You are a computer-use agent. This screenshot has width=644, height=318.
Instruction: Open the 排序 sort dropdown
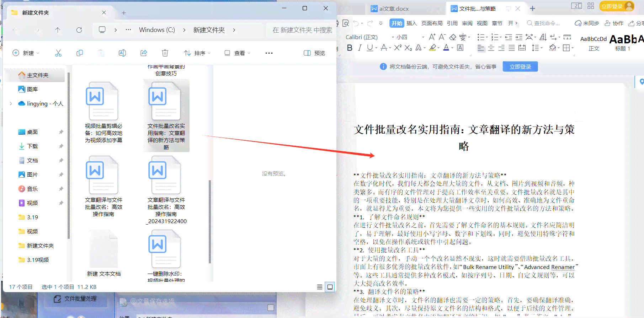tap(197, 53)
